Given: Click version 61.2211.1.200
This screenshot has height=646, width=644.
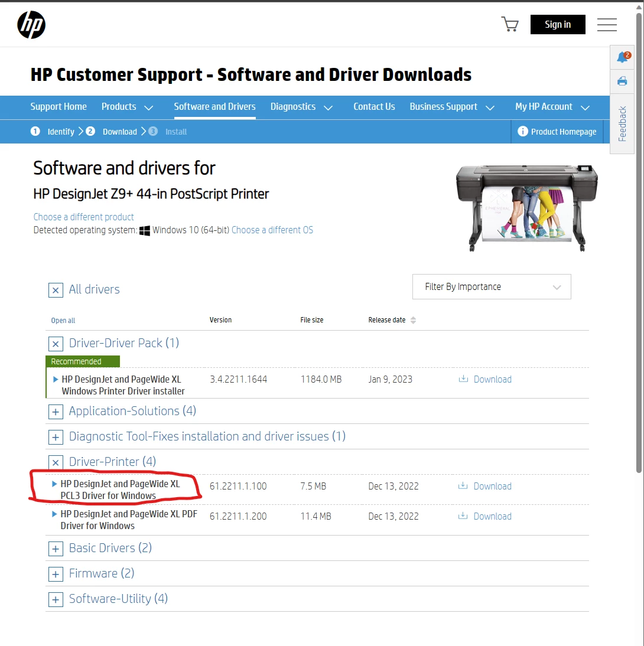Looking at the screenshot, I should pyautogui.click(x=238, y=516).
